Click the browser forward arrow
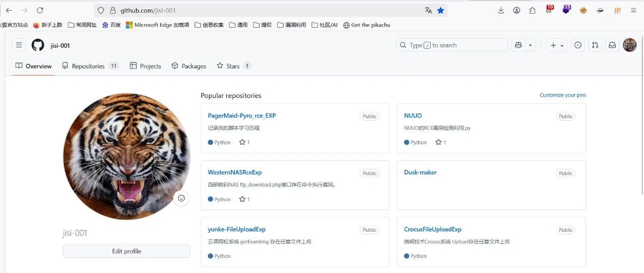The height and width of the screenshot is (273, 644). click(25, 10)
